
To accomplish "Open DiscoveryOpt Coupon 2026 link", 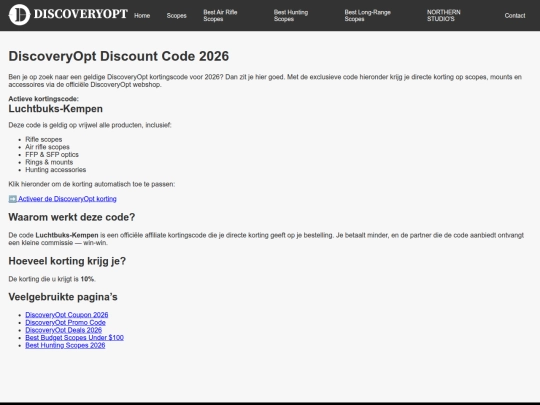I will pos(67,315).
